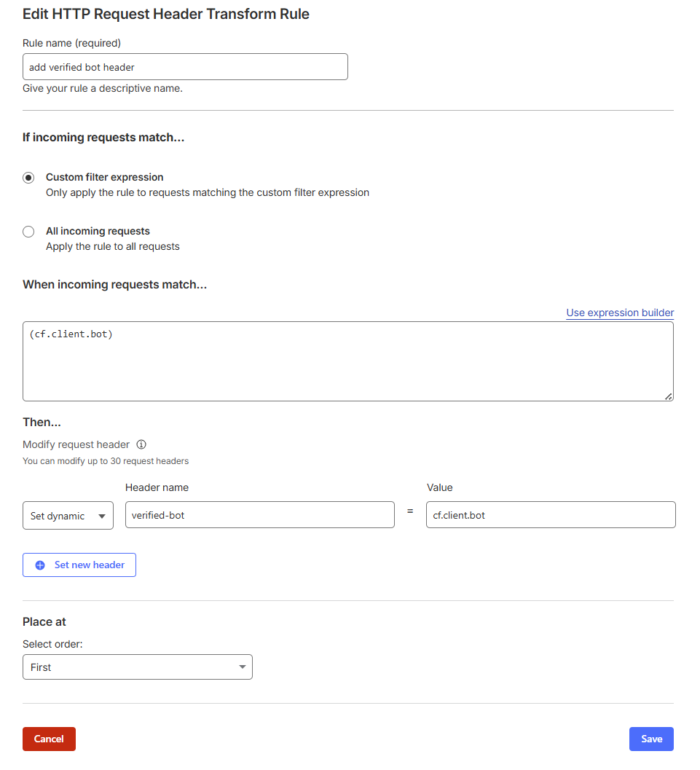
Task: Click the arrow next to Set dynamic
Action: pos(101,516)
